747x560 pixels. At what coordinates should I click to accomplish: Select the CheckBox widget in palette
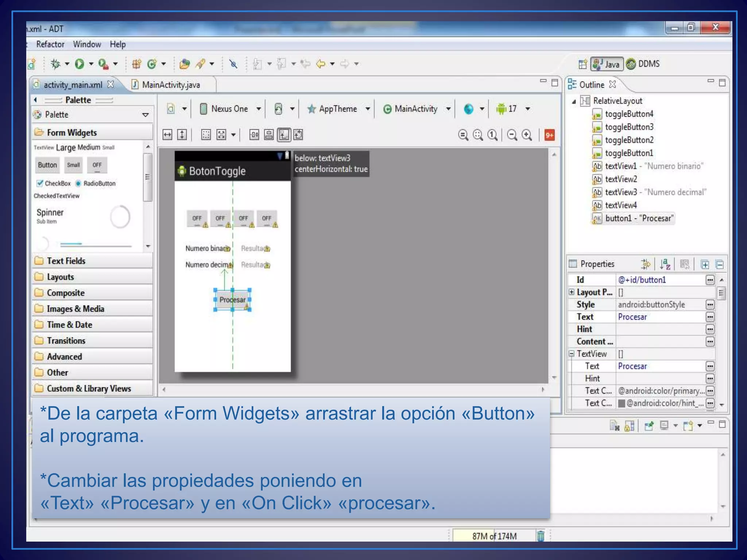pos(54,183)
